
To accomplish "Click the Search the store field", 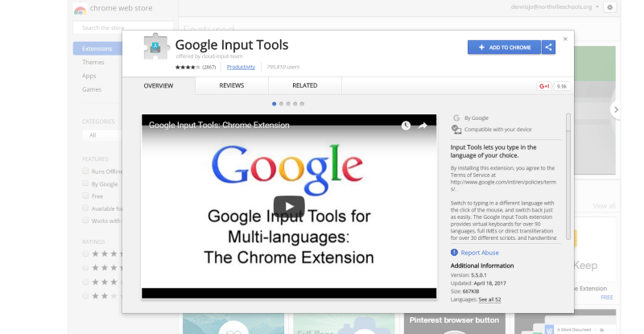I will click(x=123, y=27).
